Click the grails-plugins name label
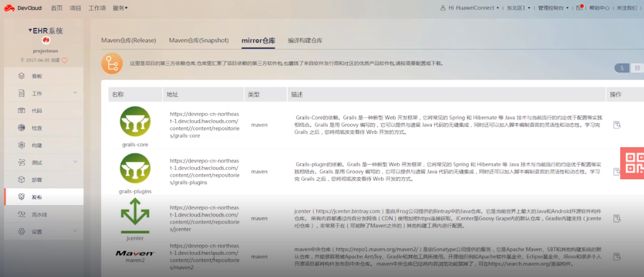Viewport: 644px width, 277px height. click(x=135, y=191)
